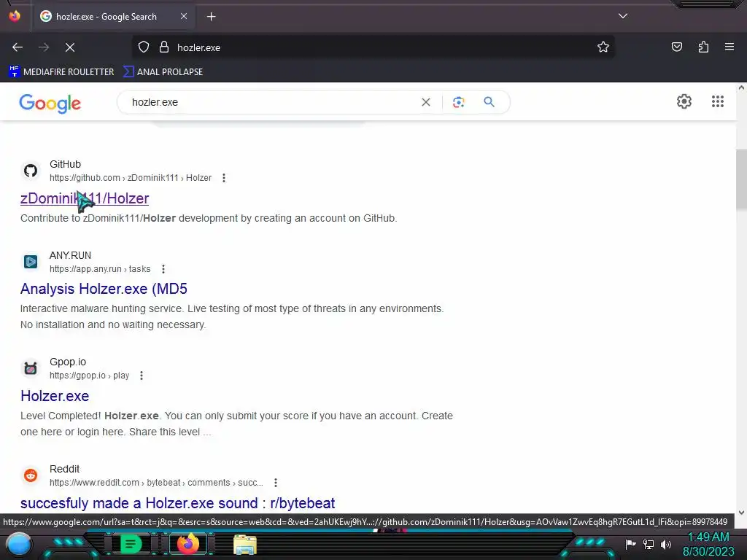Click the scrollbar up arrow
This screenshot has height=560, width=747.
[741, 87]
